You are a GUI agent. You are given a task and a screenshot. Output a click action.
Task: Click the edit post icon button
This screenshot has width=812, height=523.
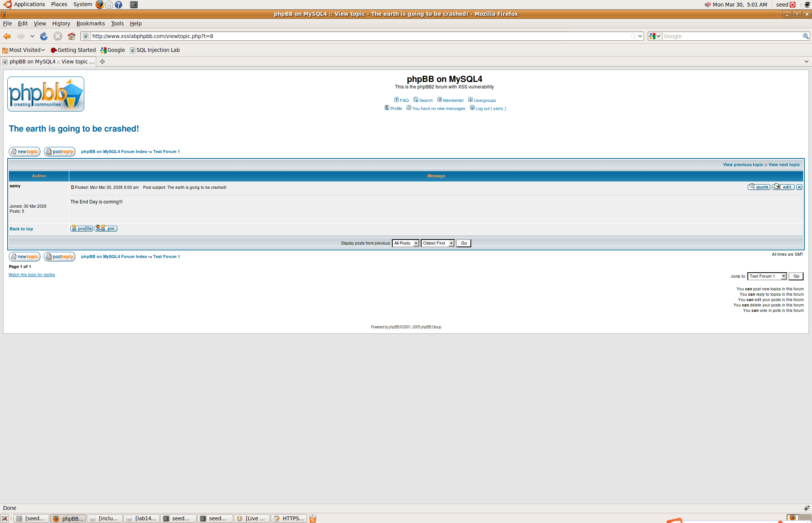(783, 187)
